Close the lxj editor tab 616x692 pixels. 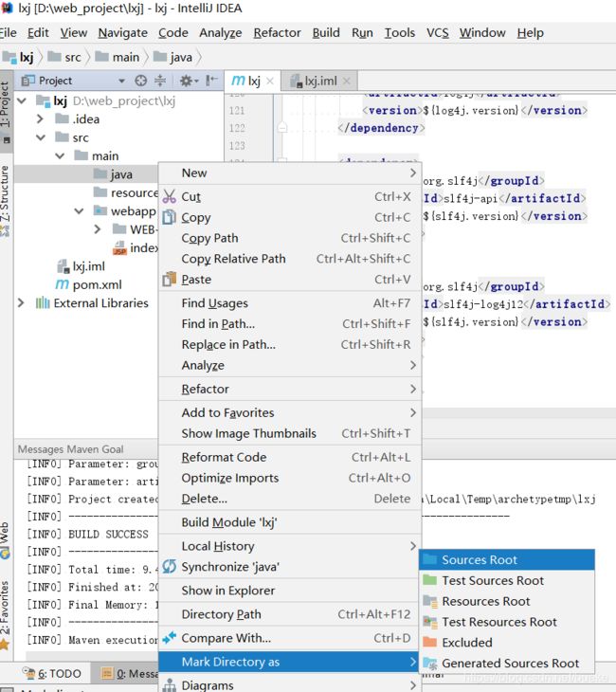click(270, 81)
